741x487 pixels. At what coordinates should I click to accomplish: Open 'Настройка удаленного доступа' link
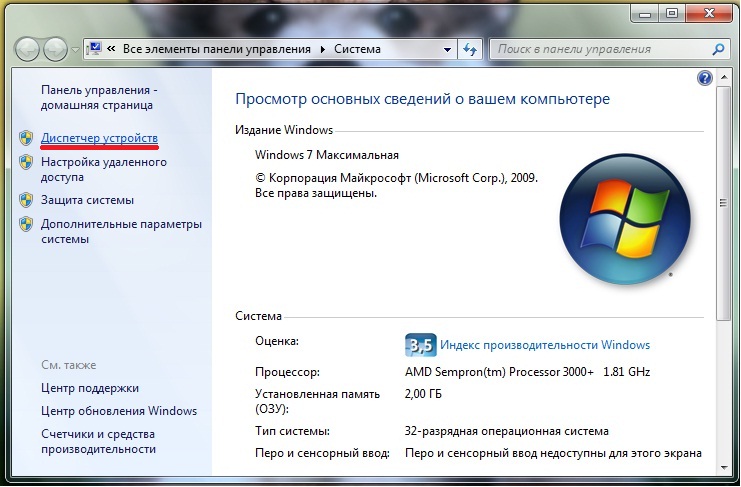pyautogui.click(x=103, y=169)
